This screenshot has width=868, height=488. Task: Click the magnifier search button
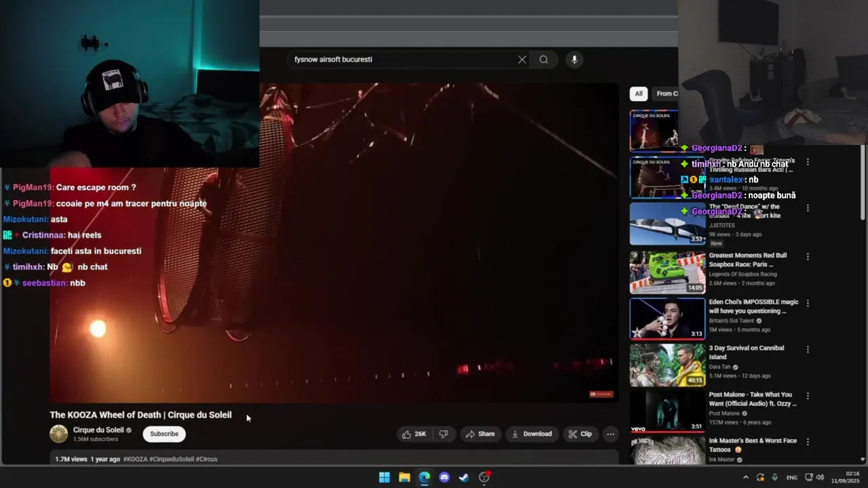544,60
